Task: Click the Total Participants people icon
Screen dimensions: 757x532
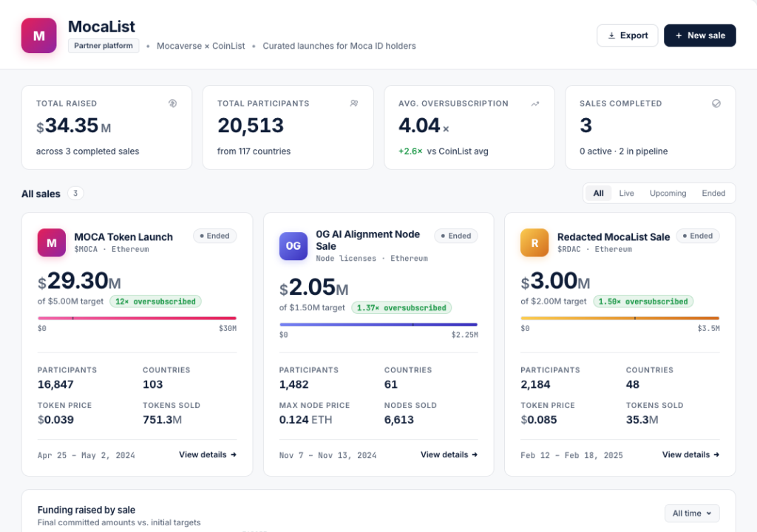Action: (x=354, y=103)
